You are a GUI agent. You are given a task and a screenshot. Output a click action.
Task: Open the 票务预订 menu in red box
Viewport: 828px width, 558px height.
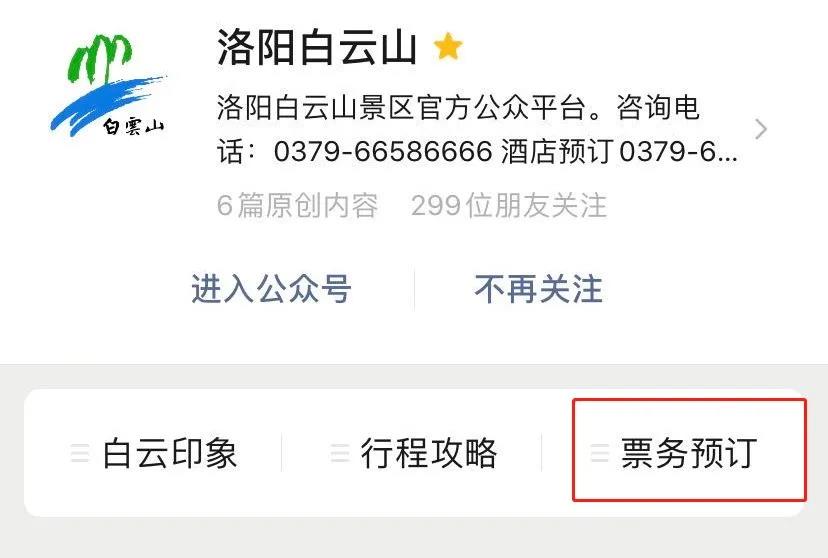pos(690,450)
